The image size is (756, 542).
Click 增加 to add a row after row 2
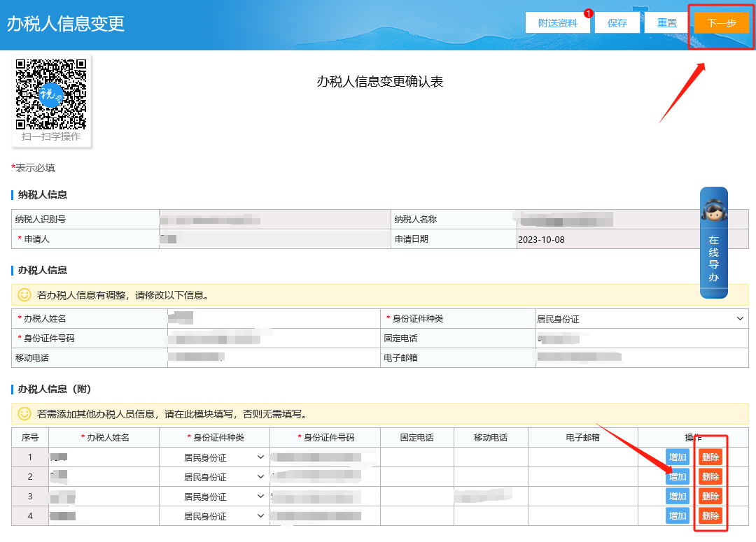677,476
